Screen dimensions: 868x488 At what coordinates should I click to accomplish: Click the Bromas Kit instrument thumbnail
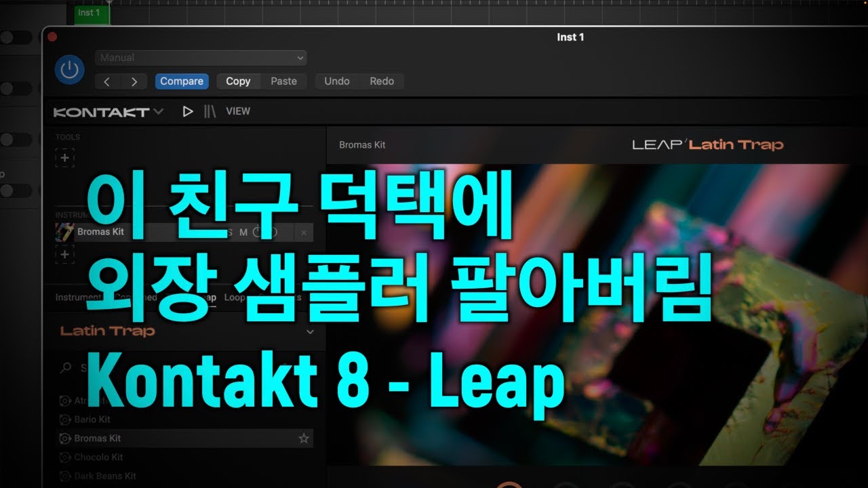(64, 232)
